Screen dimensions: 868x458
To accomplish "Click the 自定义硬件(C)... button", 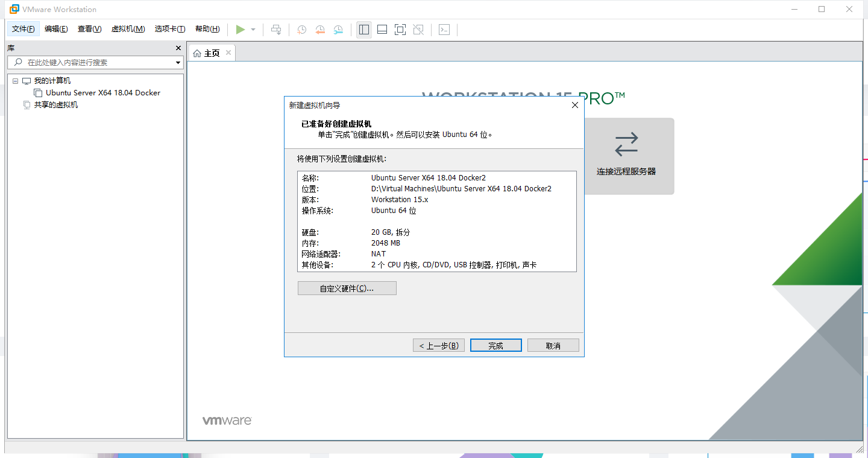I will click(x=347, y=288).
